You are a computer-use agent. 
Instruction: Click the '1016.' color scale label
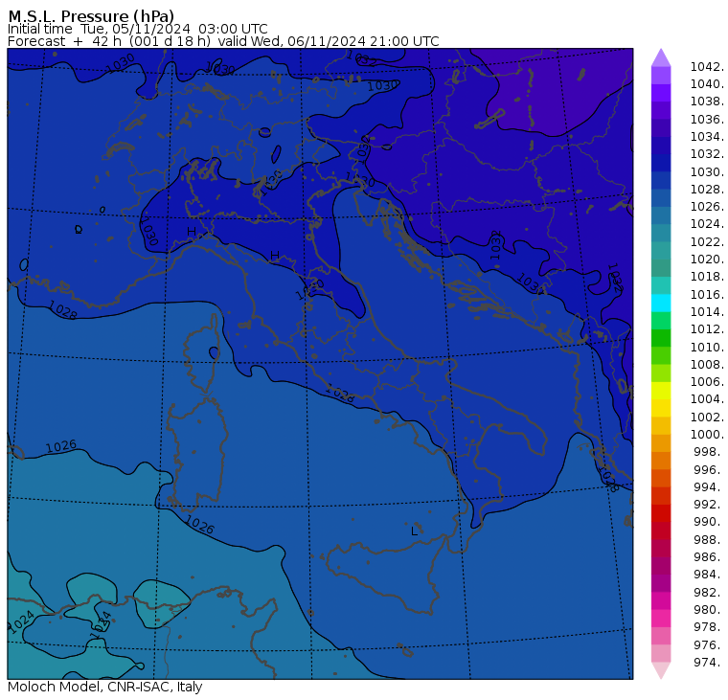[707, 294]
